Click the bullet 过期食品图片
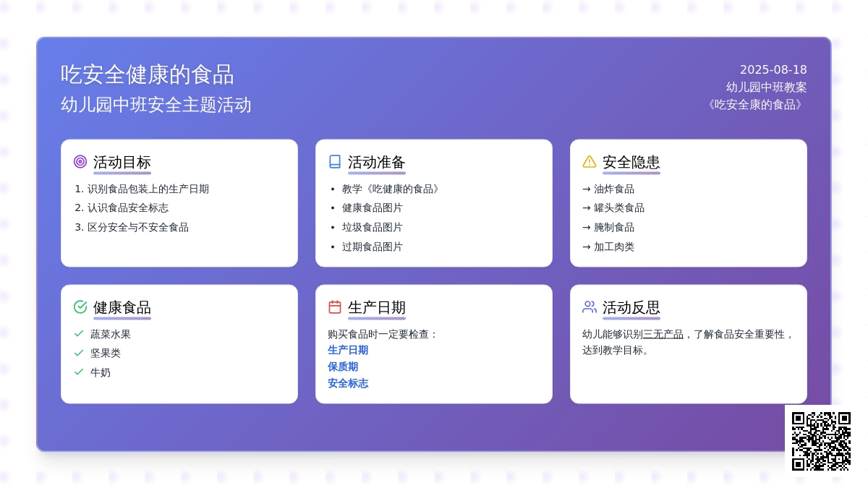 click(373, 247)
